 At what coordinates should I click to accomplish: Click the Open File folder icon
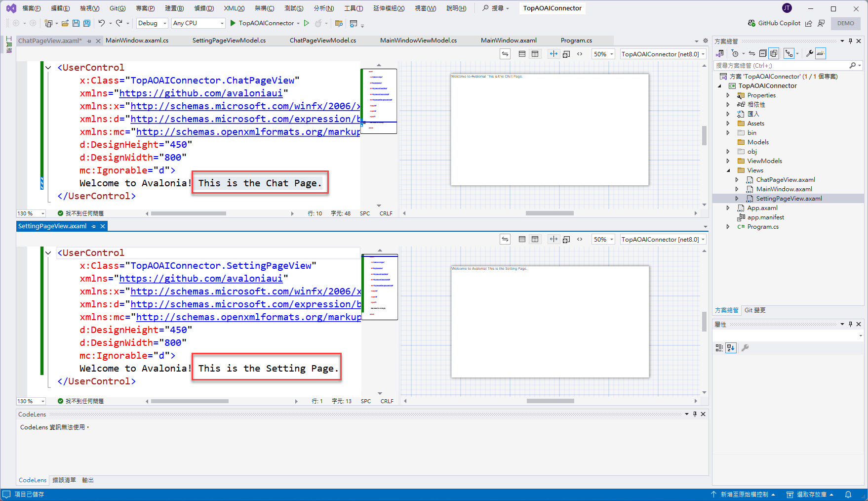(x=65, y=23)
